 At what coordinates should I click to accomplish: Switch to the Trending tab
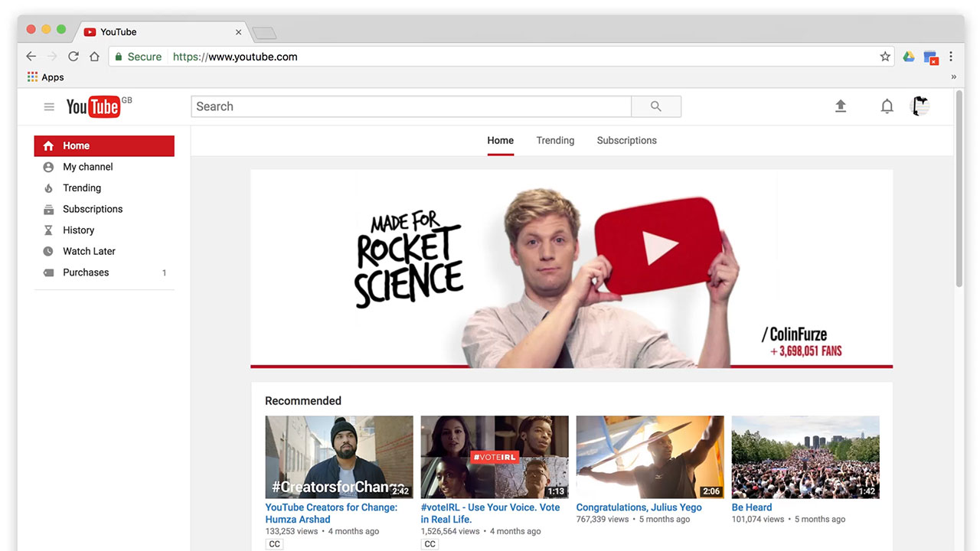click(x=555, y=141)
